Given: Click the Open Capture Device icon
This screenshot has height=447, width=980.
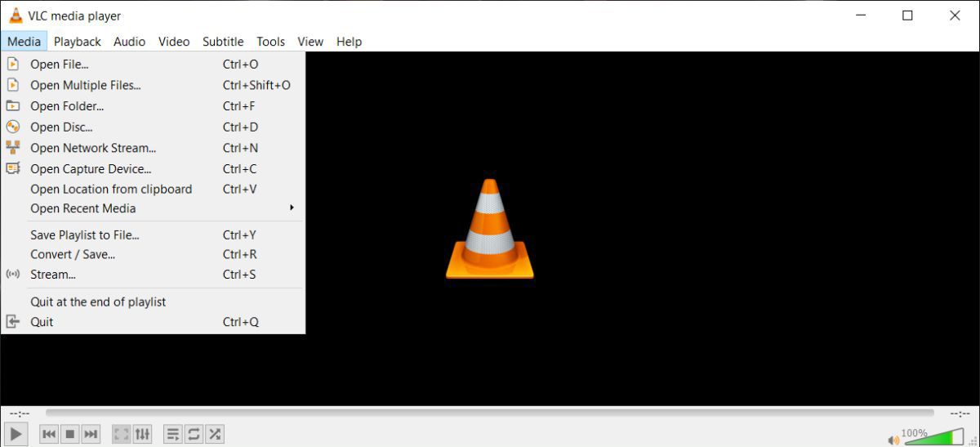Looking at the screenshot, I should point(12,168).
